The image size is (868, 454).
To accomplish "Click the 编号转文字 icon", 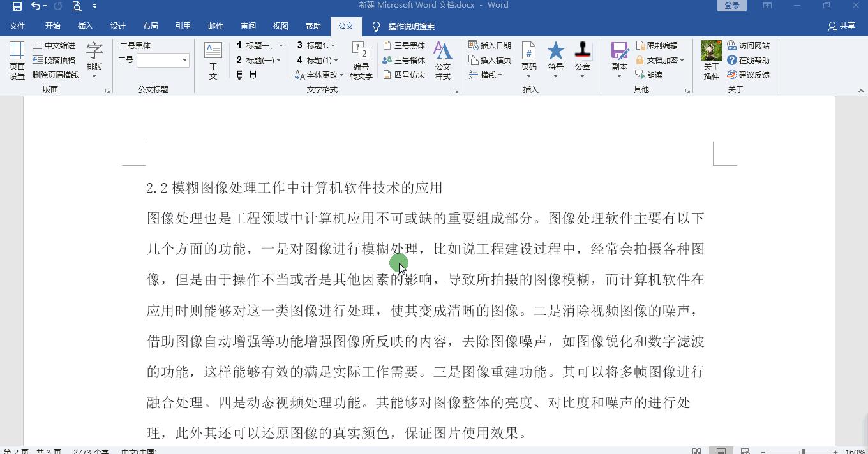I will [x=361, y=60].
